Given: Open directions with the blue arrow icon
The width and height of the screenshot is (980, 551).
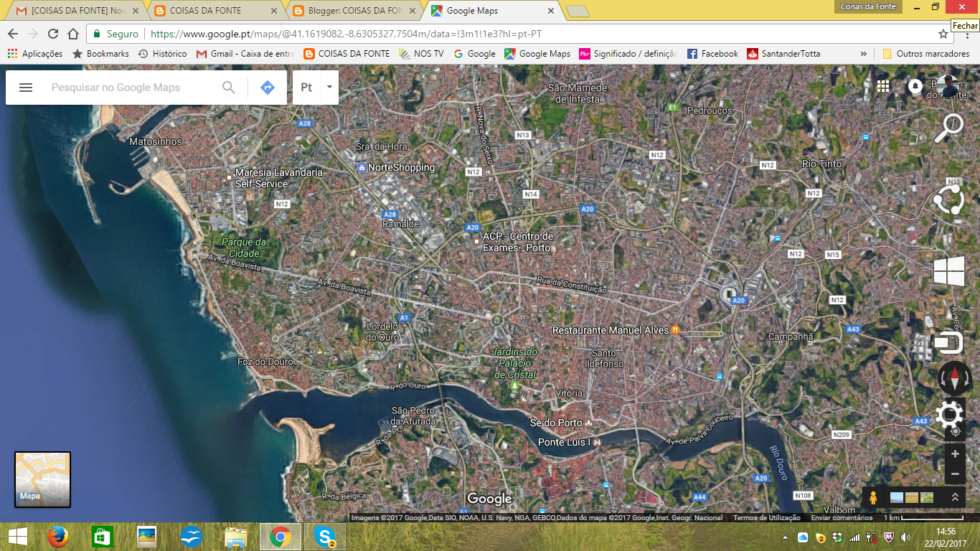Looking at the screenshot, I should click(268, 88).
